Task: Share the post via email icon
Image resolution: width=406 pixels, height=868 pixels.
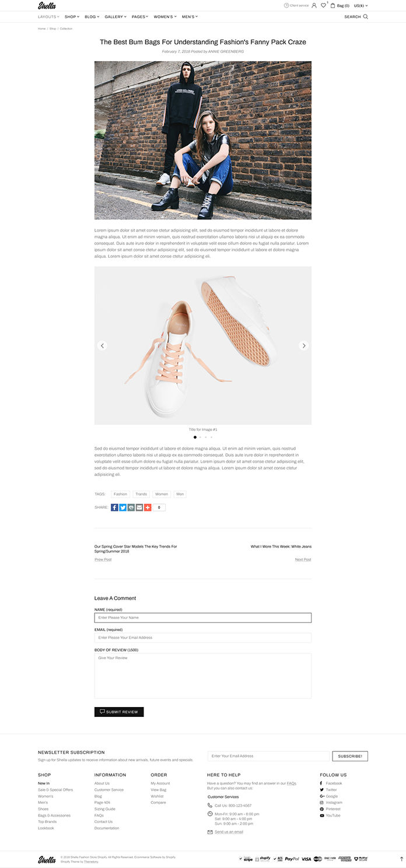Action: coord(139,508)
